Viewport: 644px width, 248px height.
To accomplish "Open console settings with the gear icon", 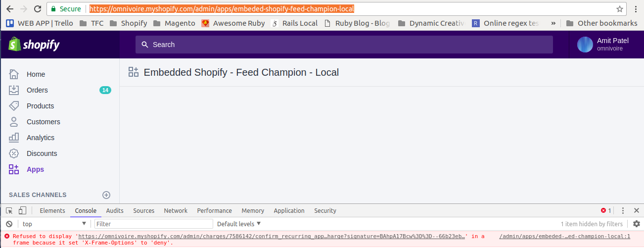I will point(637,224).
